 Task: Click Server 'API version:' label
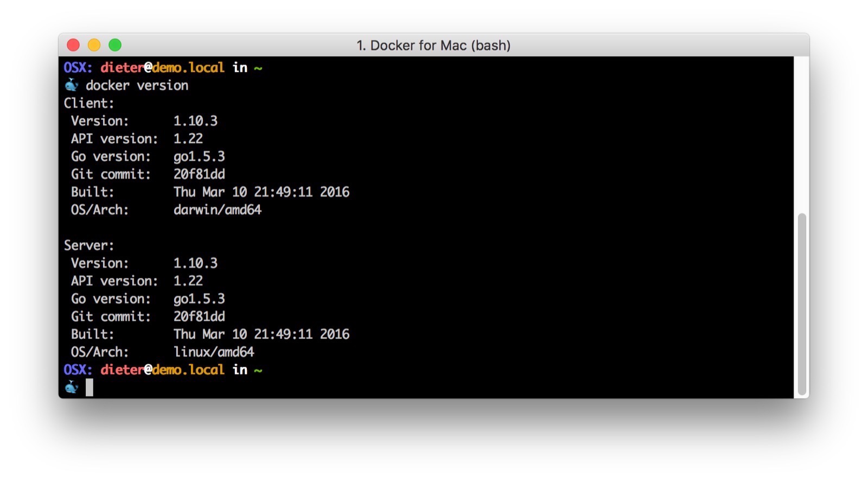pyautogui.click(x=114, y=281)
